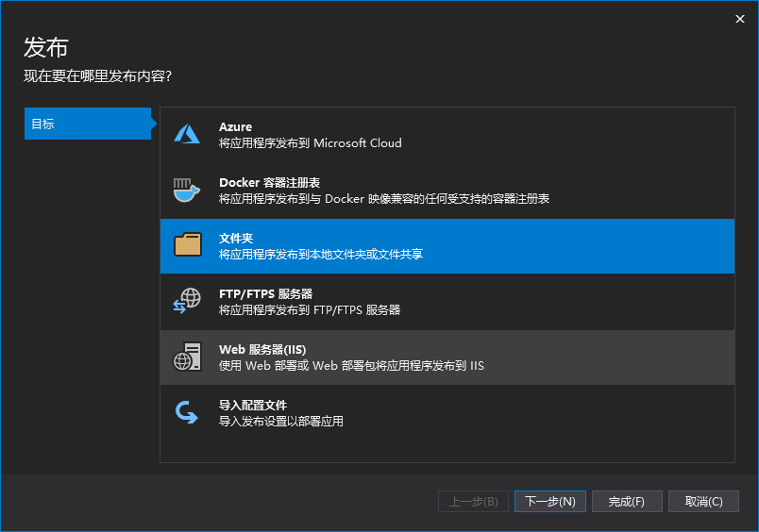759x532 pixels.
Task: Choose the Azure title text
Action: point(235,126)
